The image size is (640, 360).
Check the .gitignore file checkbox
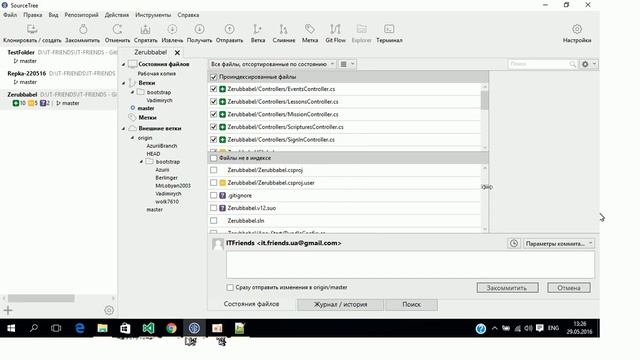coord(213,196)
